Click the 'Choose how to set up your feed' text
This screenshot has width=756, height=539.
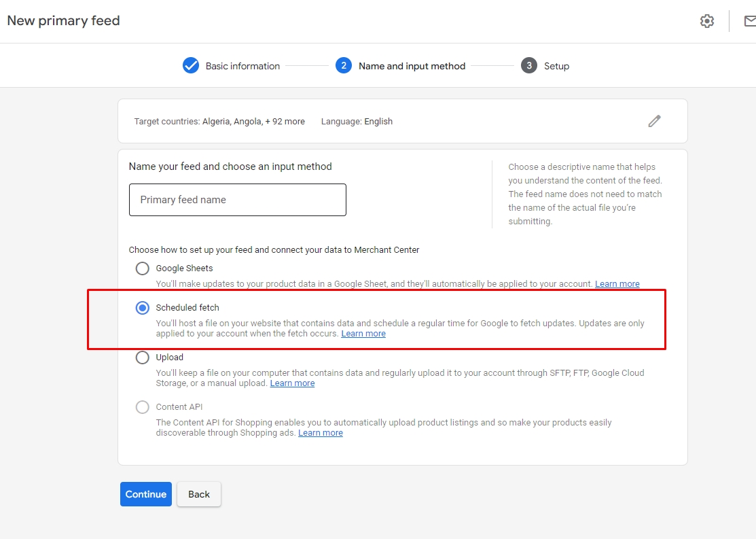tap(274, 250)
